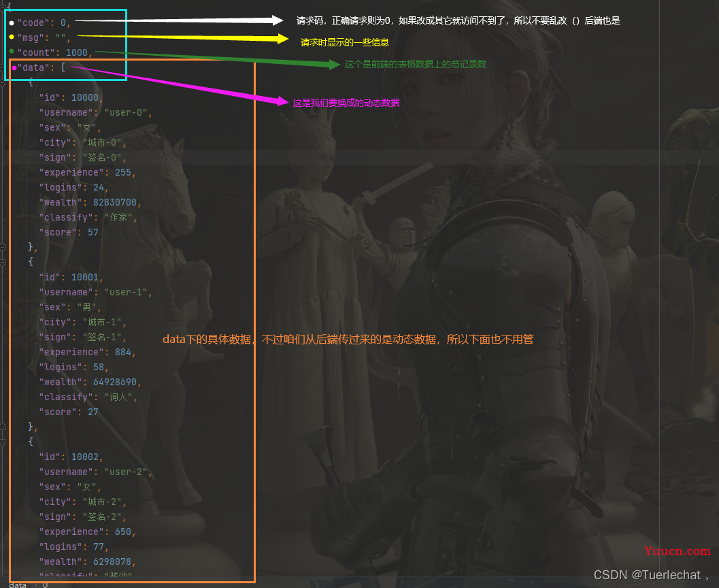The image size is (719, 588).
Task: Click the "sign": "签名-0" line
Action: point(82,157)
